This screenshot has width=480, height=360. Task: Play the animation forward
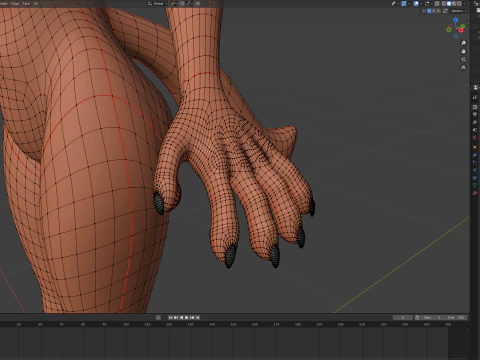click(186, 317)
